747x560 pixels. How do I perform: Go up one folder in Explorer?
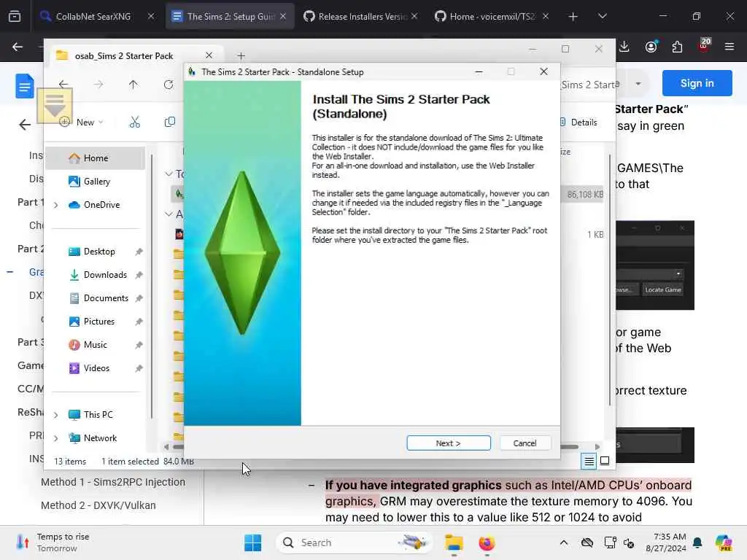(x=133, y=85)
